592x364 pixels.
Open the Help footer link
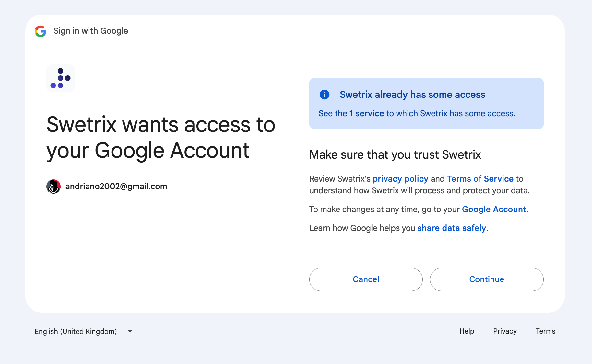(x=467, y=331)
